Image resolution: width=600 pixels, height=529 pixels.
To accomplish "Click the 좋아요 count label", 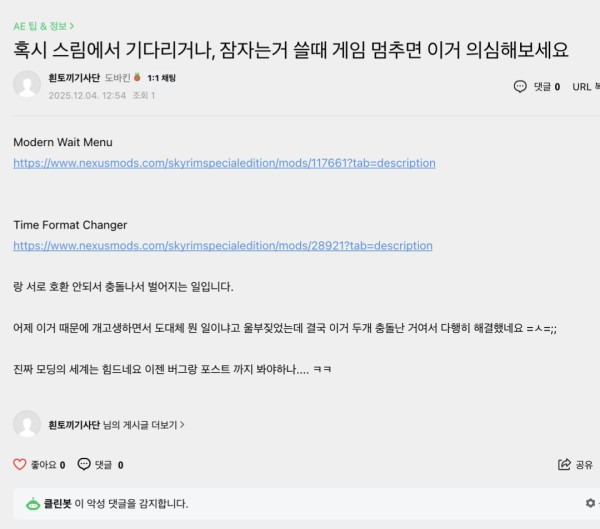I will (46, 465).
